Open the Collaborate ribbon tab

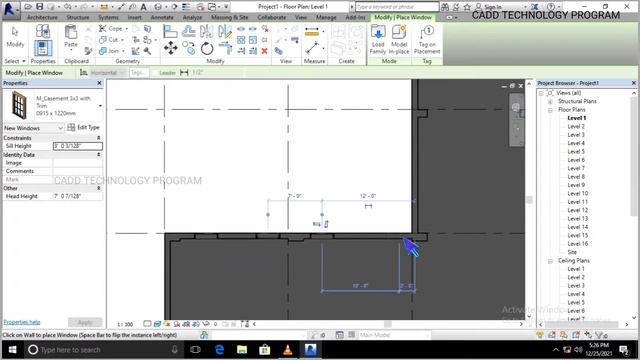[271, 18]
